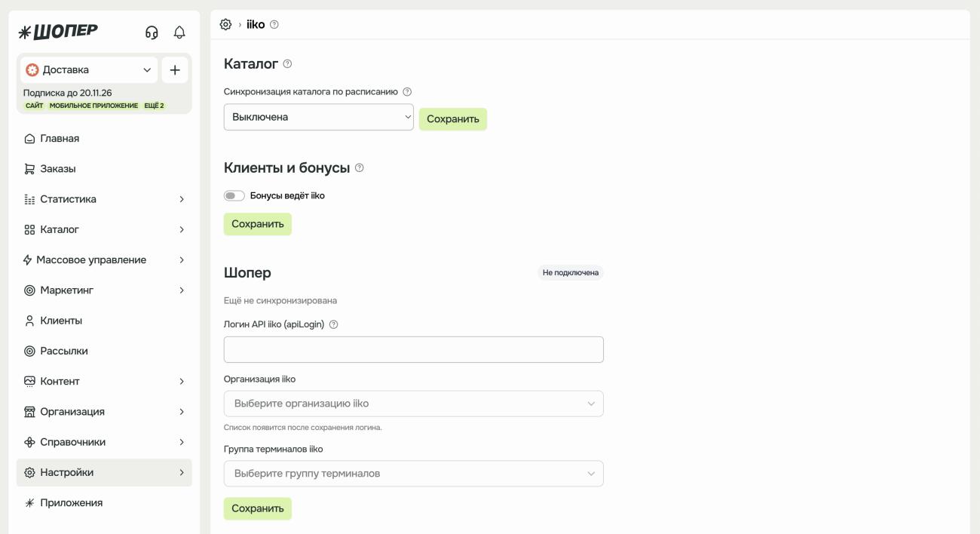Viewport: 980px width, 534px height.
Task: Open Заказы in sidebar
Action: point(104,169)
